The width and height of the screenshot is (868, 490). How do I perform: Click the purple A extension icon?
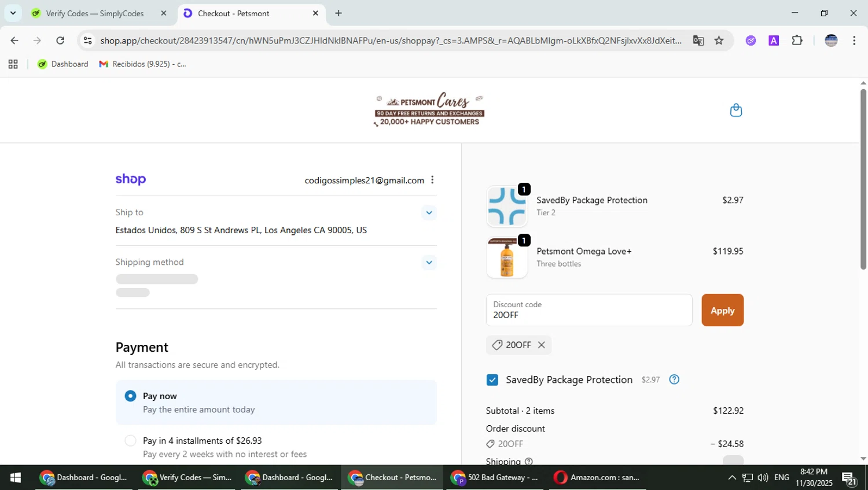tap(774, 40)
